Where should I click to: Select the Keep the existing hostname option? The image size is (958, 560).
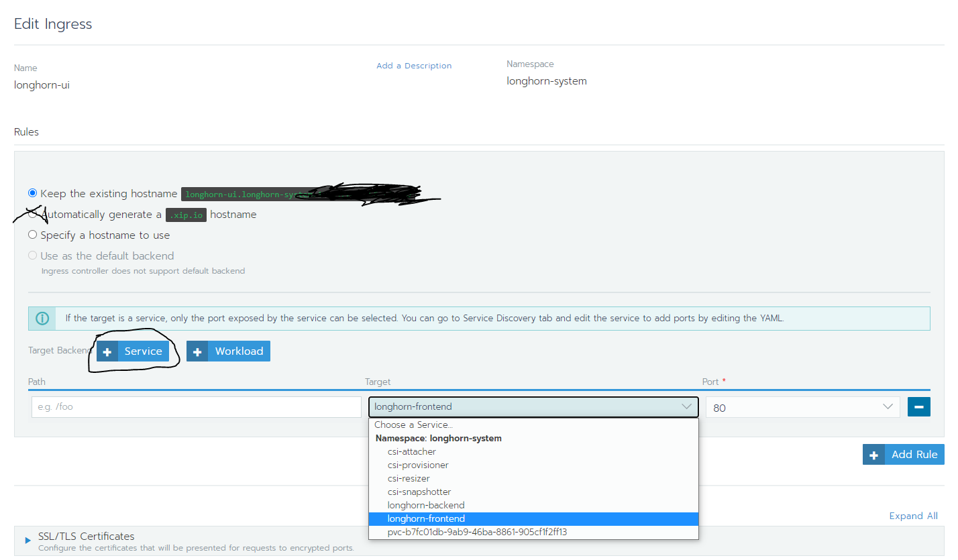32,192
